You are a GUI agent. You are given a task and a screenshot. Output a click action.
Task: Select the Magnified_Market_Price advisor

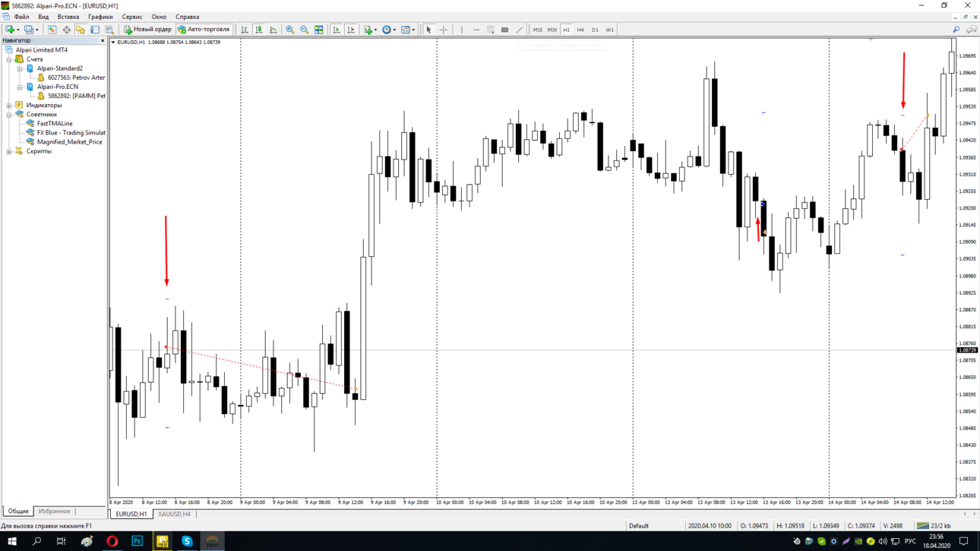tap(69, 142)
